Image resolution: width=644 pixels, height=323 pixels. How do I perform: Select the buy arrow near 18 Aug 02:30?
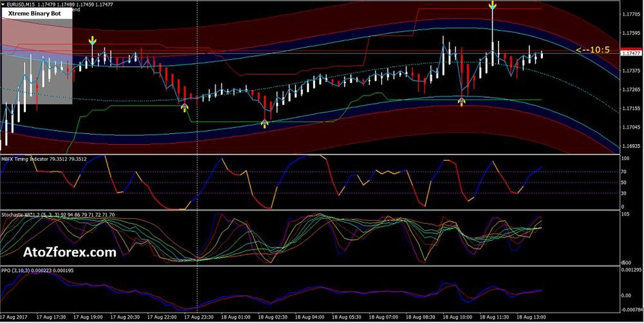tap(265, 124)
